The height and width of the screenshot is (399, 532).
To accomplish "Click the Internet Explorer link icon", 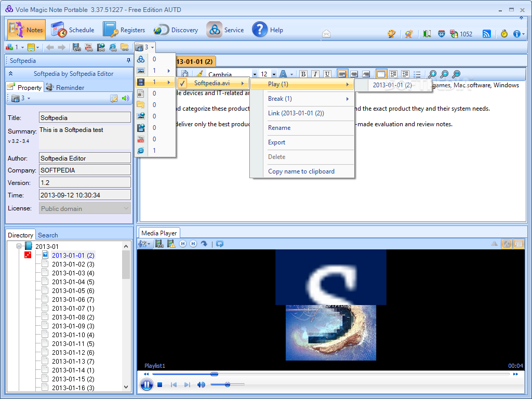I will pos(113,47).
